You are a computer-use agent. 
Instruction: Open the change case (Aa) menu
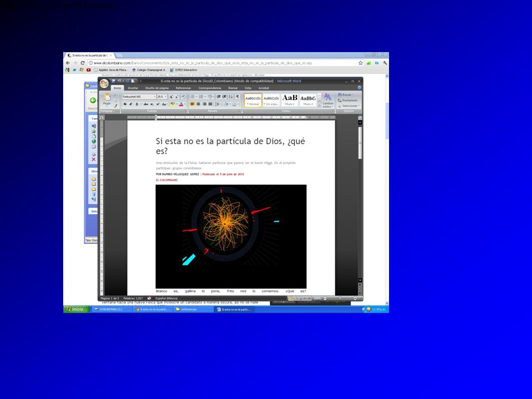(x=165, y=104)
